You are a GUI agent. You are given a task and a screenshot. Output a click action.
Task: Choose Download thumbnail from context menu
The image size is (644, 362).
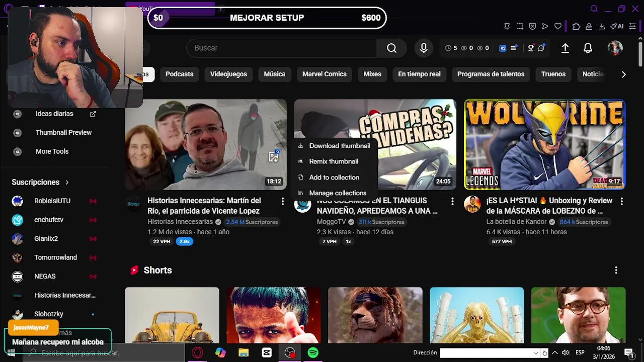[334, 146]
